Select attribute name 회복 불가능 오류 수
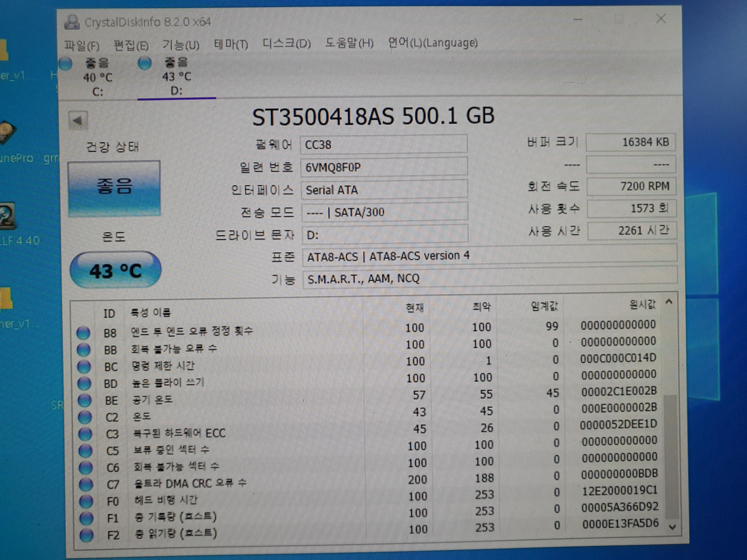 (174, 348)
